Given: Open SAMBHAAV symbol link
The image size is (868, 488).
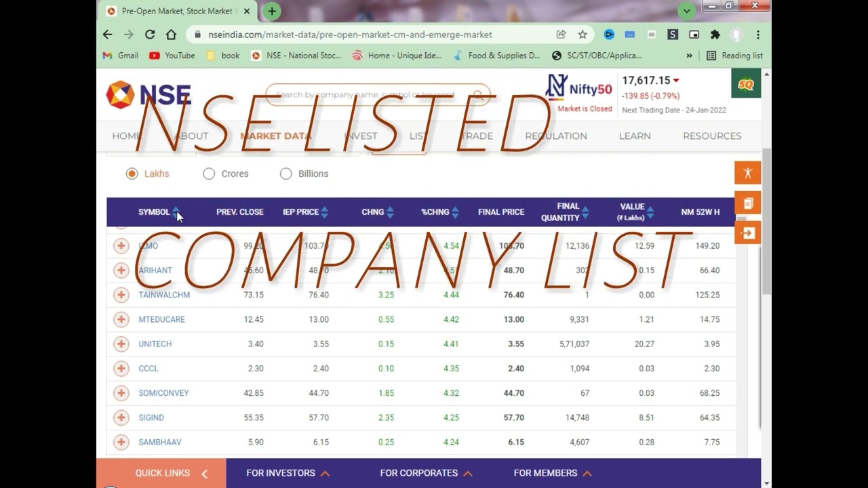Looking at the screenshot, I should coord(160,442).
